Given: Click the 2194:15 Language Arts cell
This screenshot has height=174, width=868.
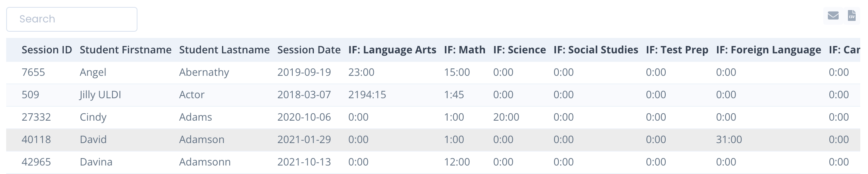Looking at the screenshot, I should [367, 95].
